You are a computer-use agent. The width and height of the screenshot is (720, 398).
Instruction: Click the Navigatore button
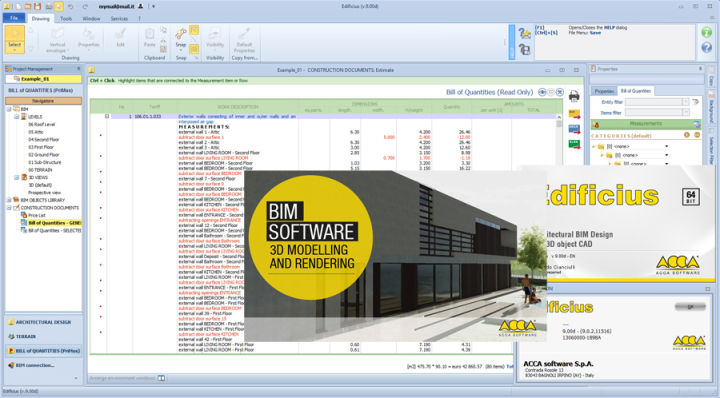43,101
